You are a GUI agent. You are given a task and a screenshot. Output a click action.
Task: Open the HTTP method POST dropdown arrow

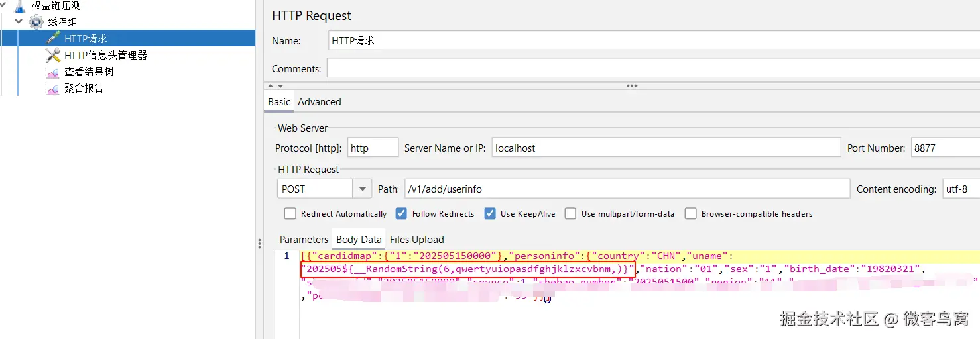click(362, 189)
